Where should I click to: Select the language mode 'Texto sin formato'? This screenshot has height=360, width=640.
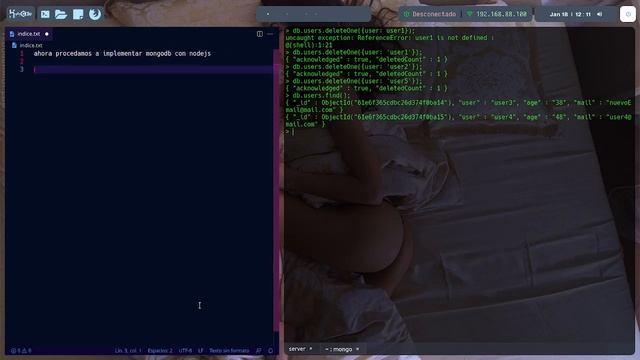[x=229, y=351]
